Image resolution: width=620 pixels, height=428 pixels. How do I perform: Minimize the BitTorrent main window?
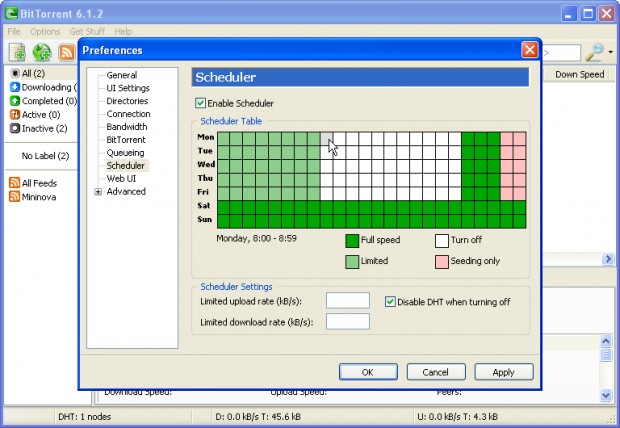coord(569,14)
